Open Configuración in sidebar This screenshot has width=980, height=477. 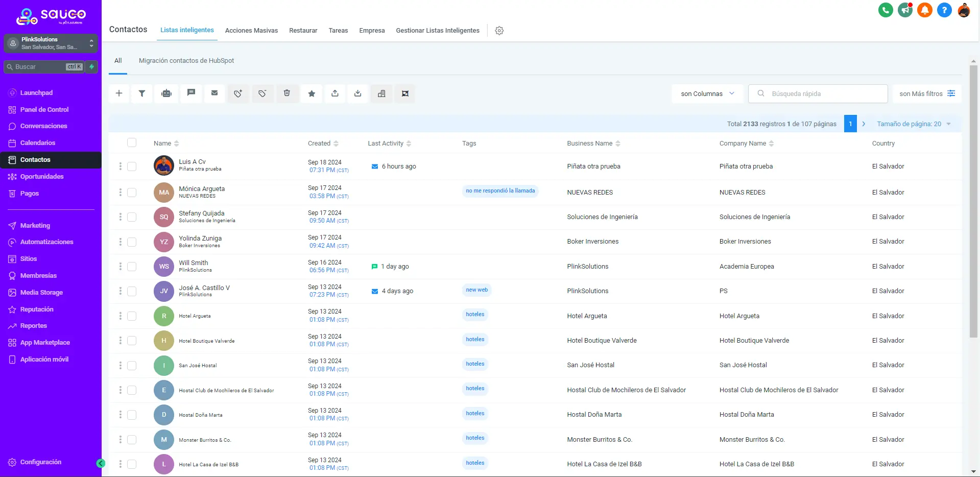(40, 462)
